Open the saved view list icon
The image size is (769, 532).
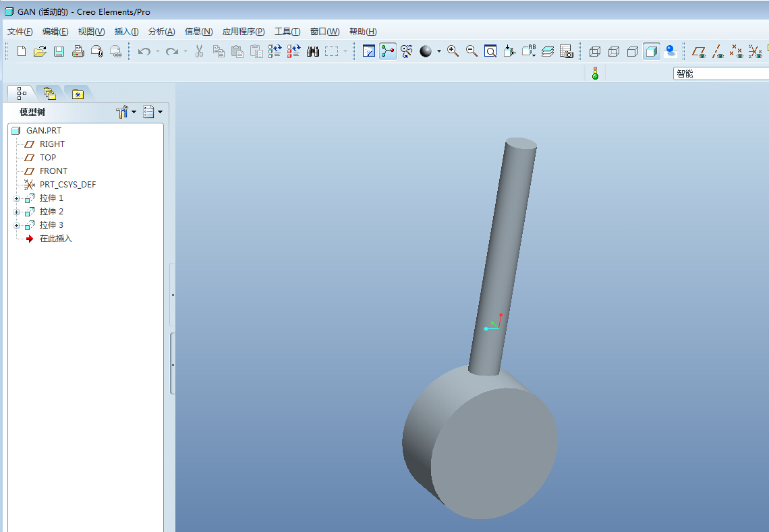point(529,51)
